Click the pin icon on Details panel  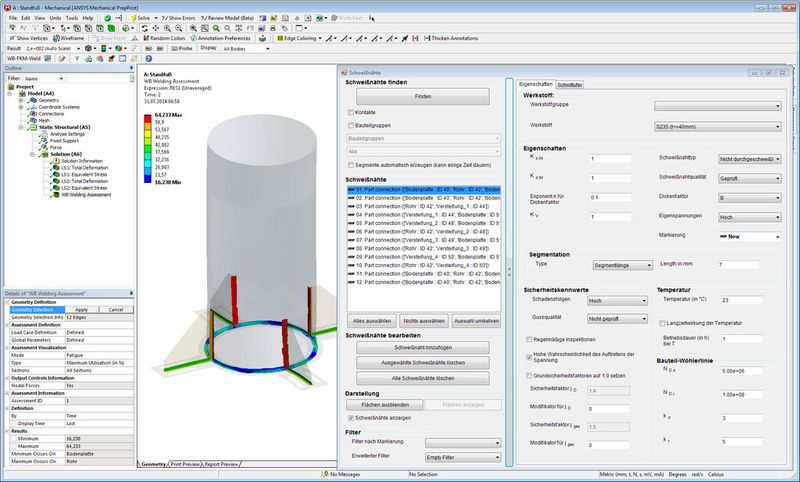click(131, 293)
